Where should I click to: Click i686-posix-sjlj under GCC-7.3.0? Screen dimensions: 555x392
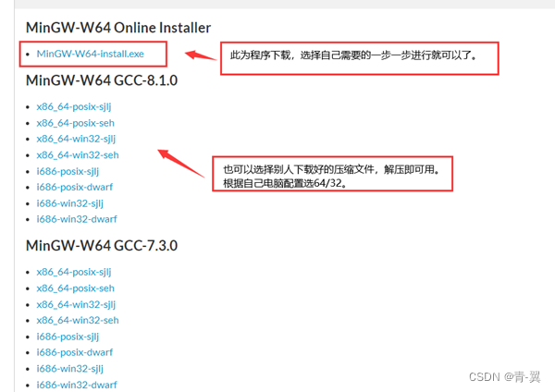pyautogui.click(x=68, y=337)
